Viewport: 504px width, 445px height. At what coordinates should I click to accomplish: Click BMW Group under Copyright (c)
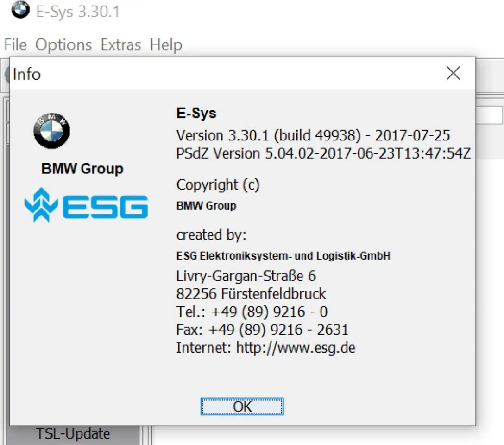pyautogui.click(x=206, y=206)
